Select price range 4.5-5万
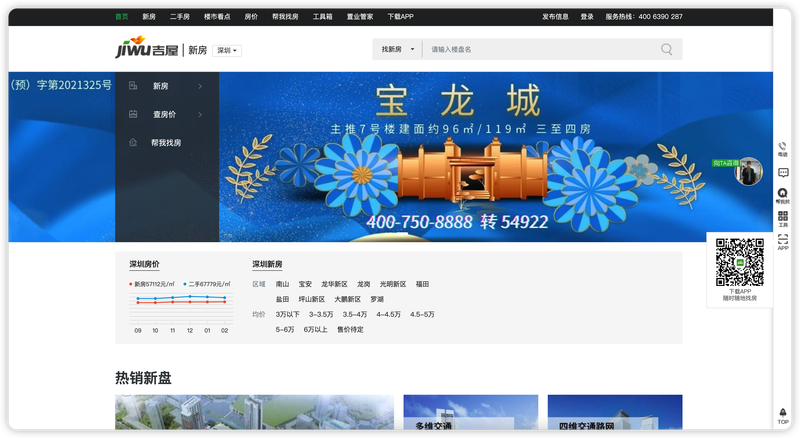The width and height of the screenshot is (800, 438). point(422,314)
